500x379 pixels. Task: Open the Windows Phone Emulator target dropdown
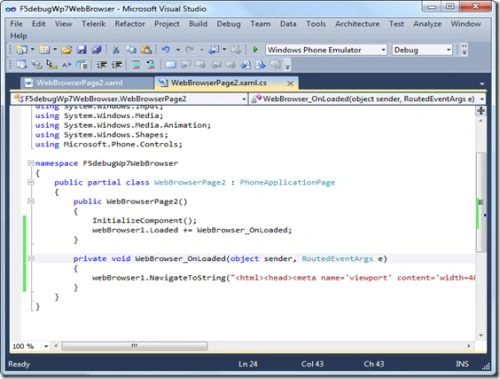[x=383, y=50]
